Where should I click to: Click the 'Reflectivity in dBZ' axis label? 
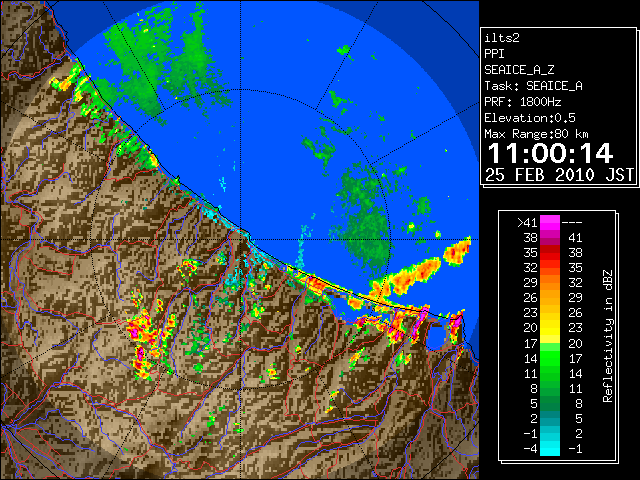[x=607, y=336]
